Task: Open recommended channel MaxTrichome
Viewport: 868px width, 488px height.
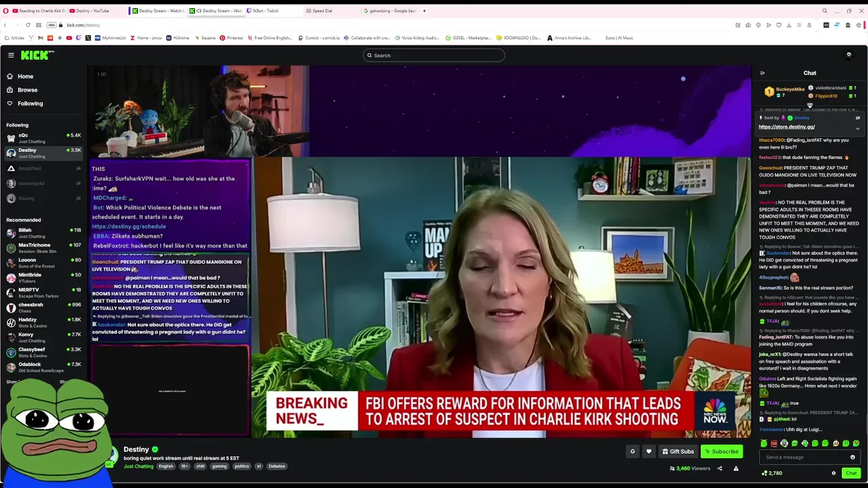Action: [x=43, y=247]
